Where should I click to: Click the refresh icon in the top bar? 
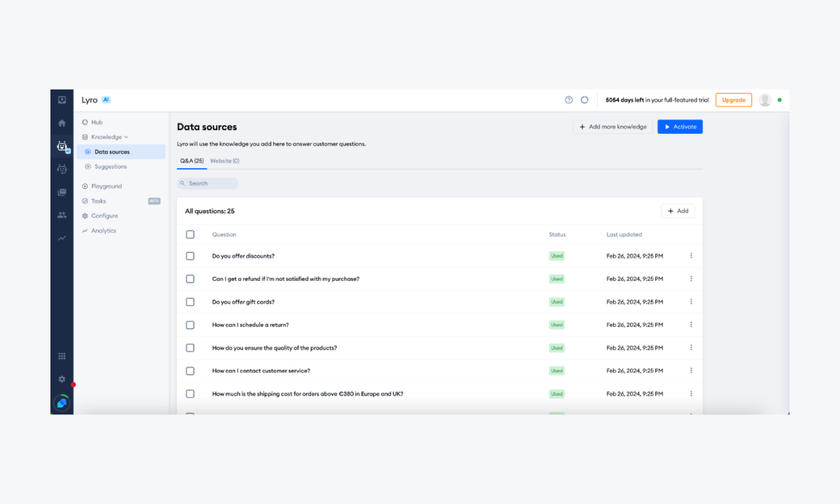tap(584, 99)
